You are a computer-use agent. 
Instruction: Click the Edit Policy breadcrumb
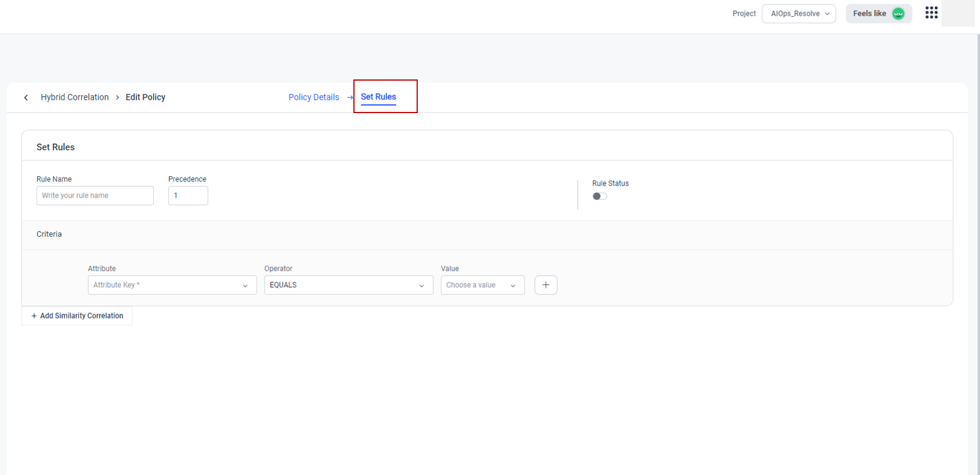coord(145,97)
